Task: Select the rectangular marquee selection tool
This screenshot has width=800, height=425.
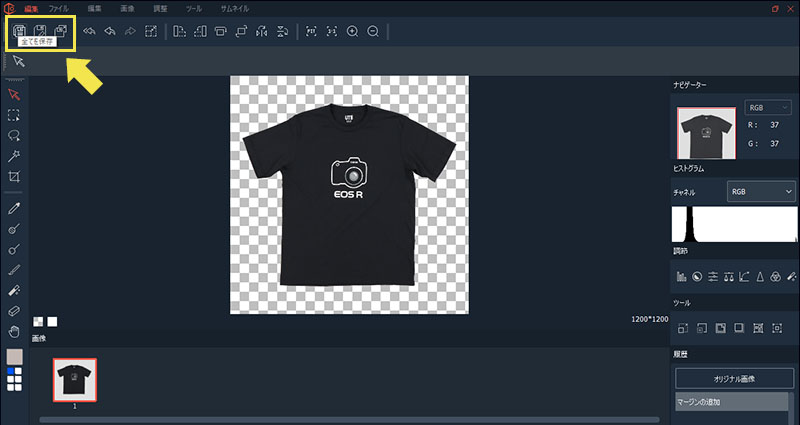Action: pos(14,115)
